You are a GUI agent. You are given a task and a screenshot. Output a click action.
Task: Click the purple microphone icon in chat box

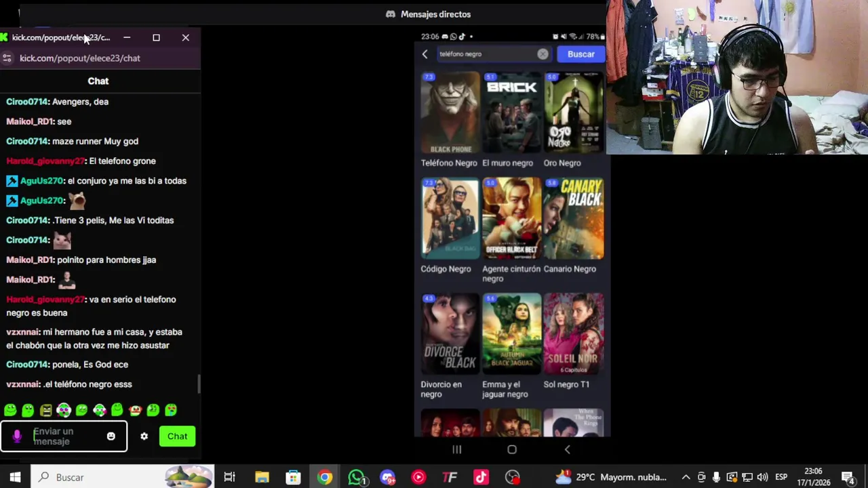pos(17,436)
